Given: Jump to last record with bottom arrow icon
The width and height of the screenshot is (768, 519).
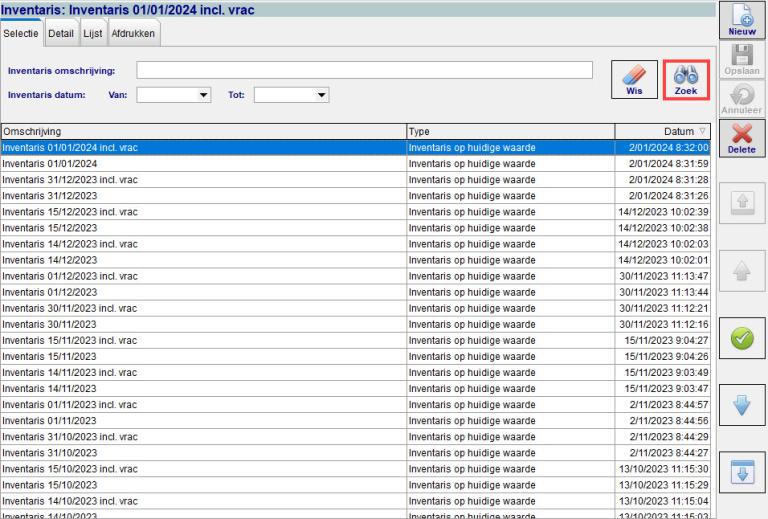Looking at the screenshot, I should [742, 473].
